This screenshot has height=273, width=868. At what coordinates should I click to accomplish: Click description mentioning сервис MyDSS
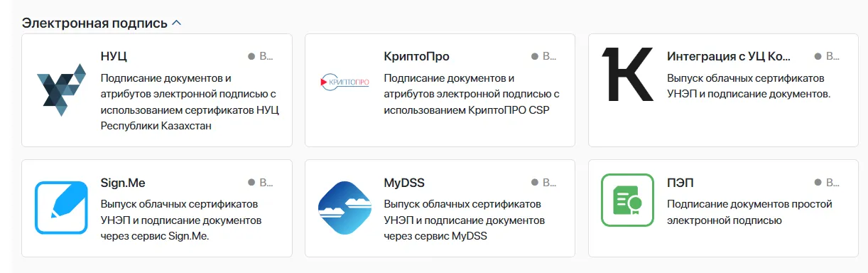pos(465,220)
